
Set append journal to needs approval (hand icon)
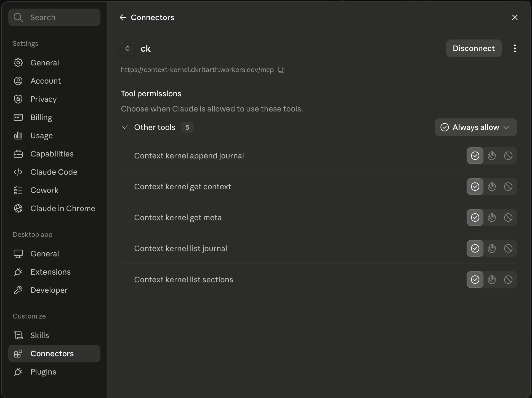pos(491,156)
